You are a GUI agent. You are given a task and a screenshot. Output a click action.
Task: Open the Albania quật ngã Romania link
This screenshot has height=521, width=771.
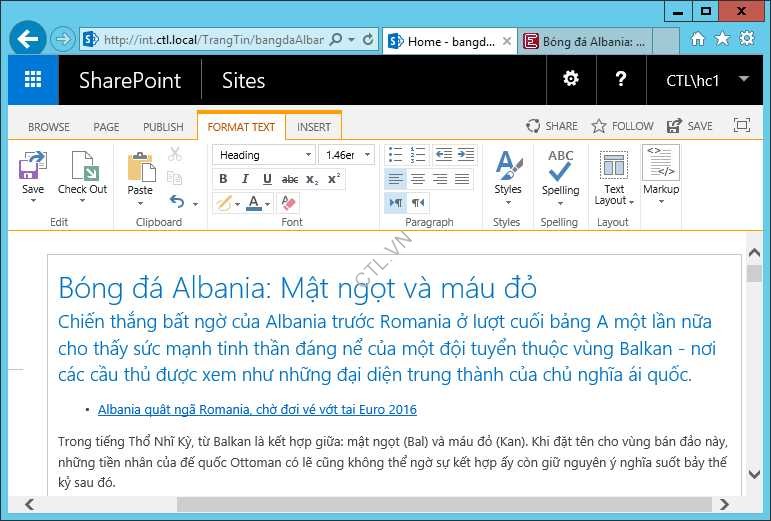pos(257,409)
